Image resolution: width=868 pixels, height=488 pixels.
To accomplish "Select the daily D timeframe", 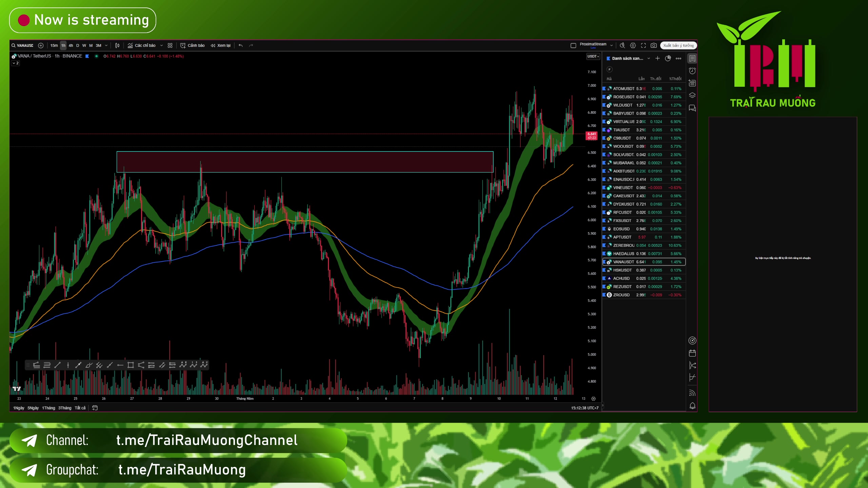I will [x=78, y=45].
